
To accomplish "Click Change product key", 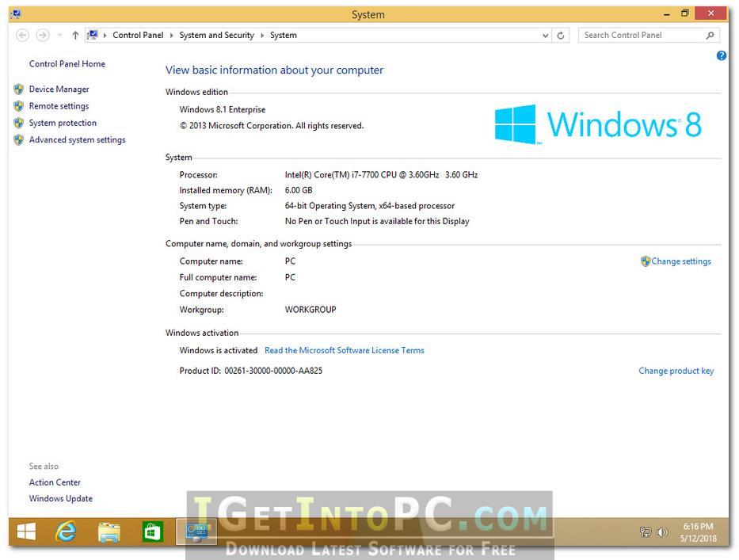I will [x=676, y=371].
